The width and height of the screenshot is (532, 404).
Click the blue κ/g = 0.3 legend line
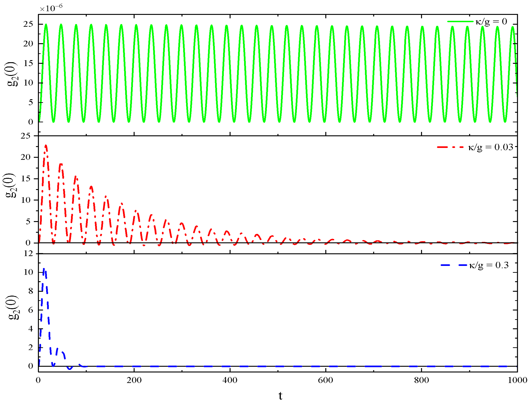(x=454, y=265)
